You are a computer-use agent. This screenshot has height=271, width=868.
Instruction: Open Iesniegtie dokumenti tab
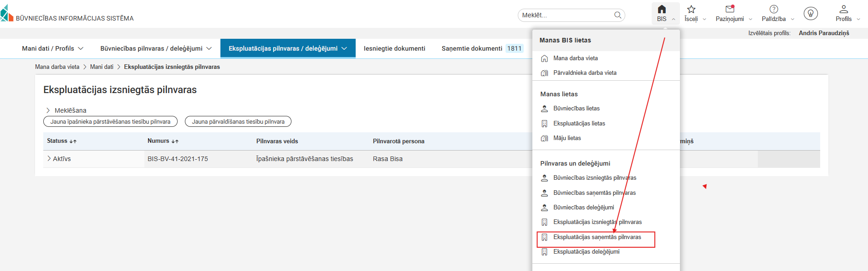[x=394, y=48]
